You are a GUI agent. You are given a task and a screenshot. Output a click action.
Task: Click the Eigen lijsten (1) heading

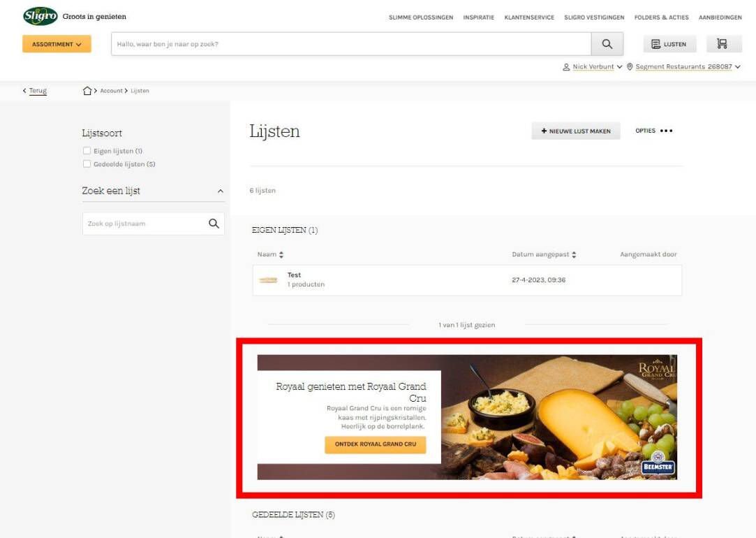[285, 230]
